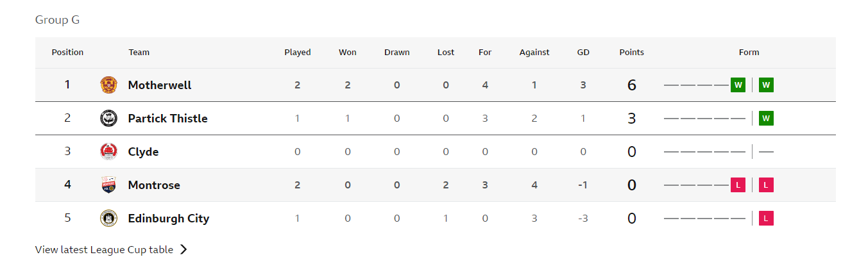This screenshot has width=868, height=273.
Task: Open the Edinburgh City team name link
Action: coord(169,219)
